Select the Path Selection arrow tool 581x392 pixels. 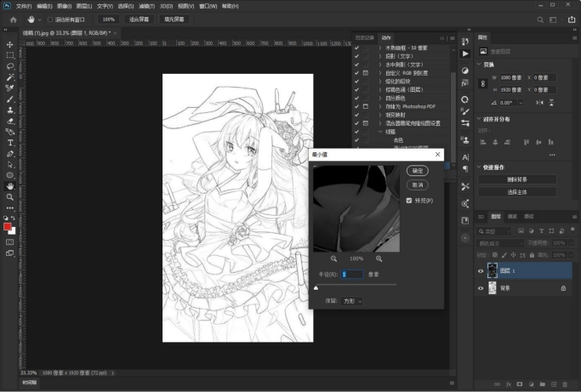(10, 164)
